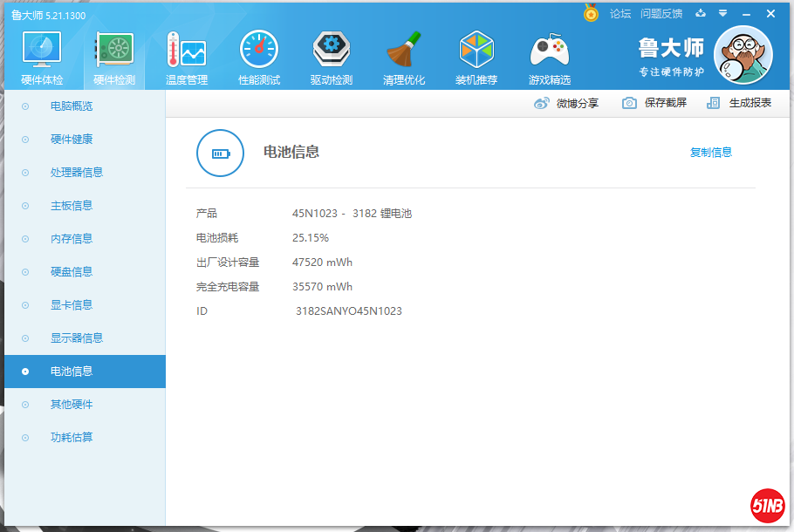The width and height of the screenshot is (794, 532).
Task: Open 硬盘信息 in the sidebar
Action: pyautogui.click(x=72, y=272)
